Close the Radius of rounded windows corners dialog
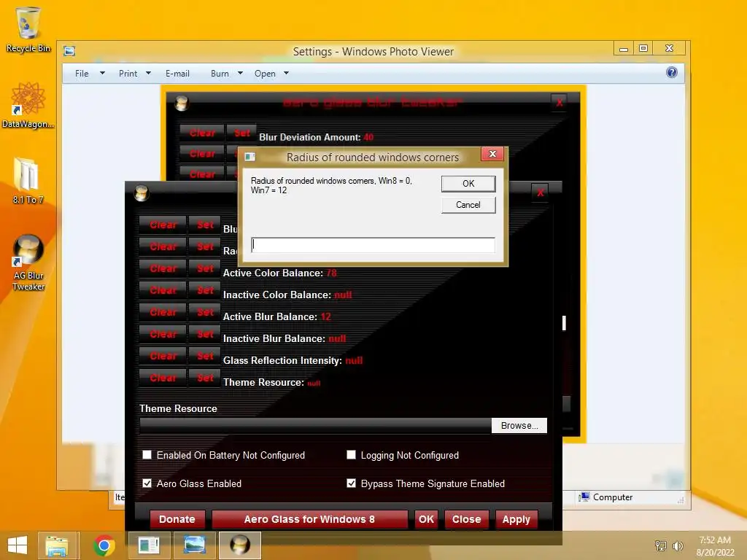 (492, 154)
